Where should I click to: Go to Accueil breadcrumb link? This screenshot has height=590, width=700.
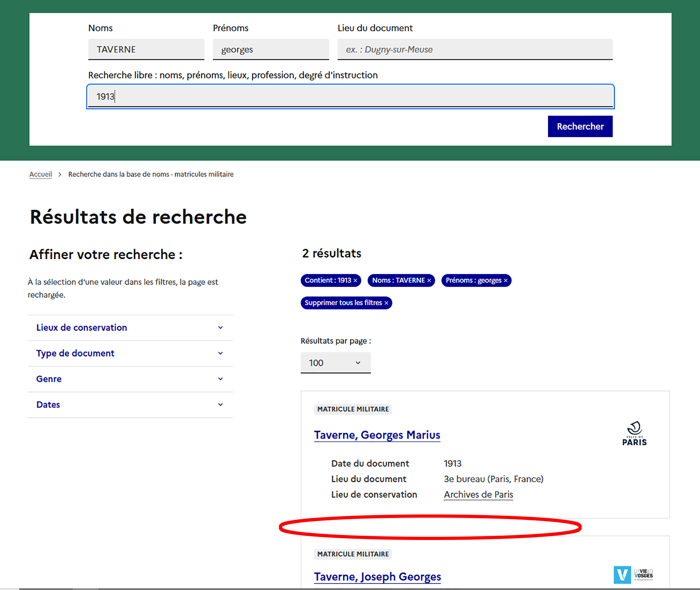tap(40, 174)
